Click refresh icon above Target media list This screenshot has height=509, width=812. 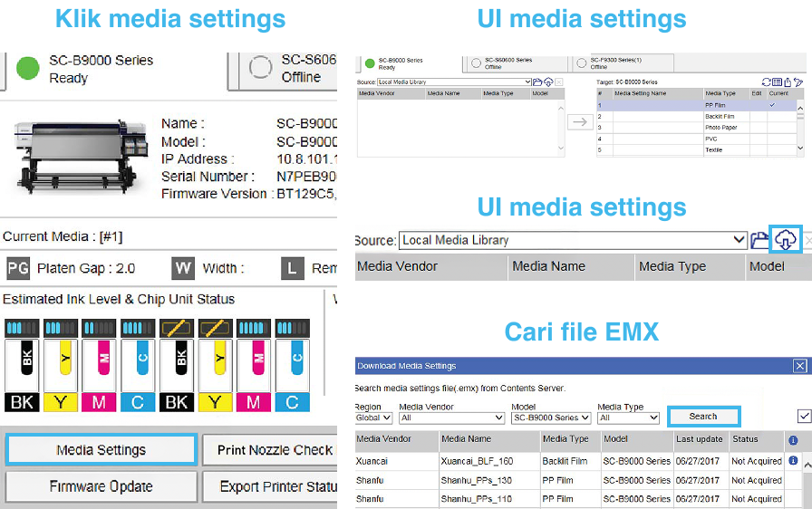coord(766,82)
